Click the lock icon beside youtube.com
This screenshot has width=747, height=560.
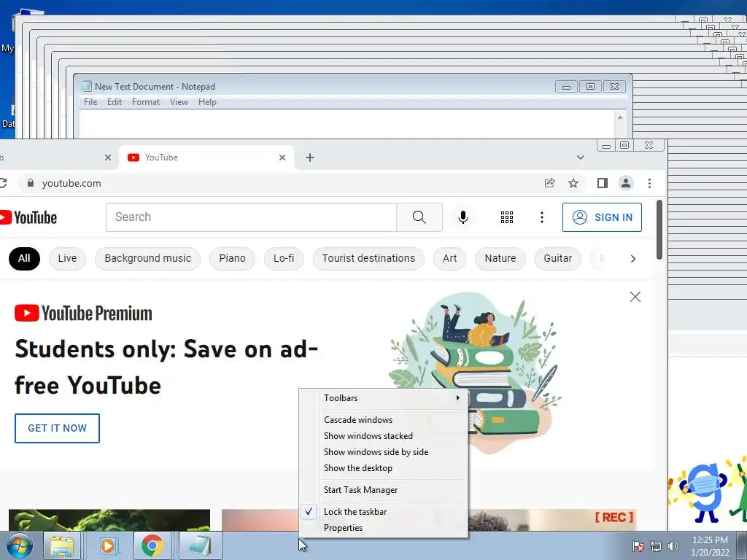tap(31, 183)
